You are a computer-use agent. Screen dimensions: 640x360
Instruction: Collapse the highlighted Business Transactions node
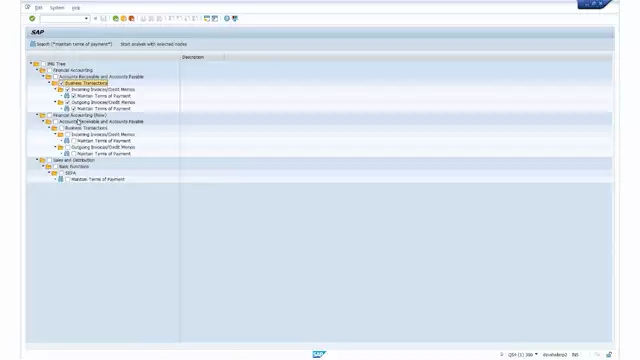pos(49,83)
